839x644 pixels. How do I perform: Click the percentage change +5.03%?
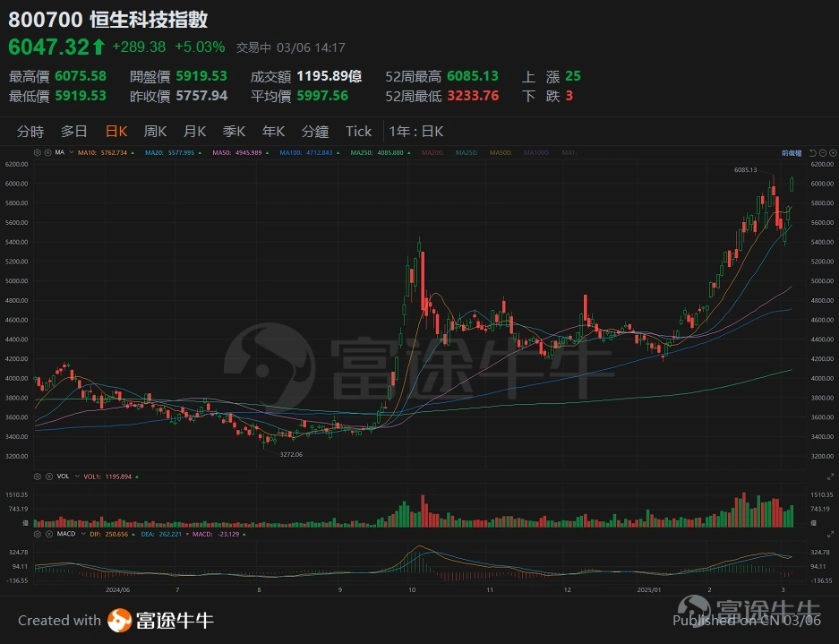200,47
